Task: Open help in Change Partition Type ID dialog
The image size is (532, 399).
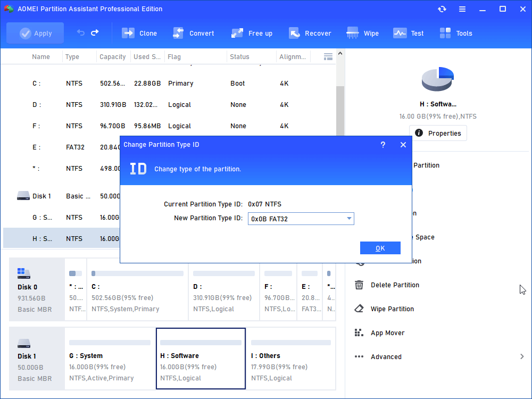Action: click(383, 145)
